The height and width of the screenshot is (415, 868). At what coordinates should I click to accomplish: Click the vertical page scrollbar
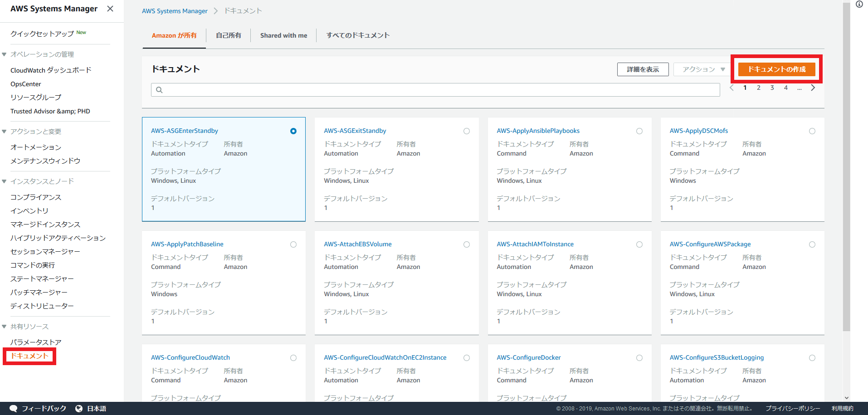(x=846, y=167)
